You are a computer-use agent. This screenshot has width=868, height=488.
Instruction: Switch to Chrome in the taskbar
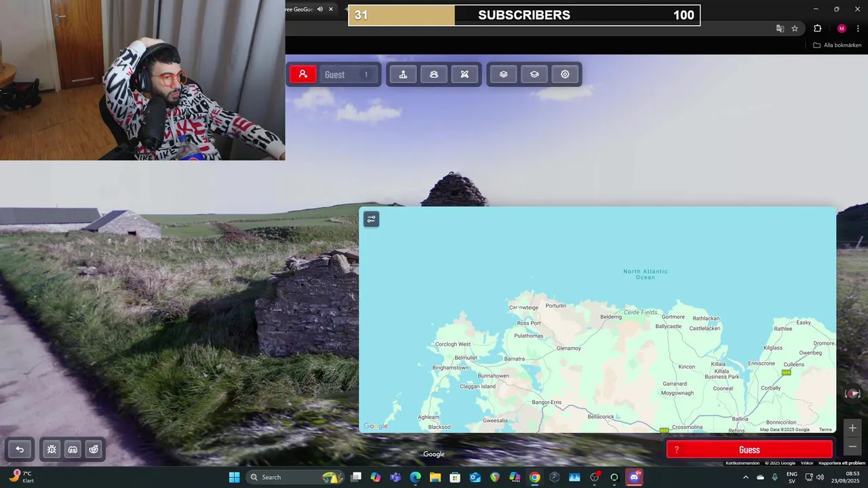[x=534, y=477]
